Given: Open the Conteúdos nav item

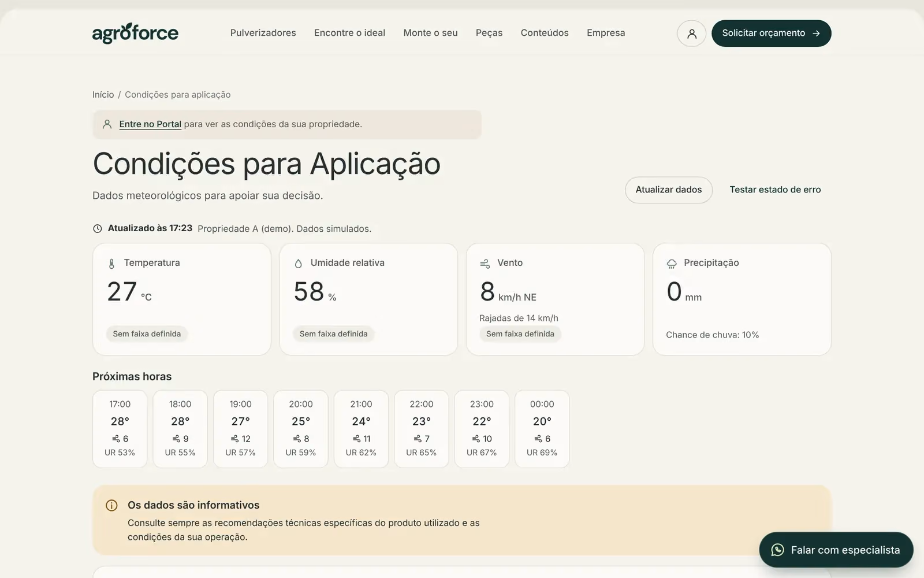Looking at the screenshot, I should coord(545,33).
